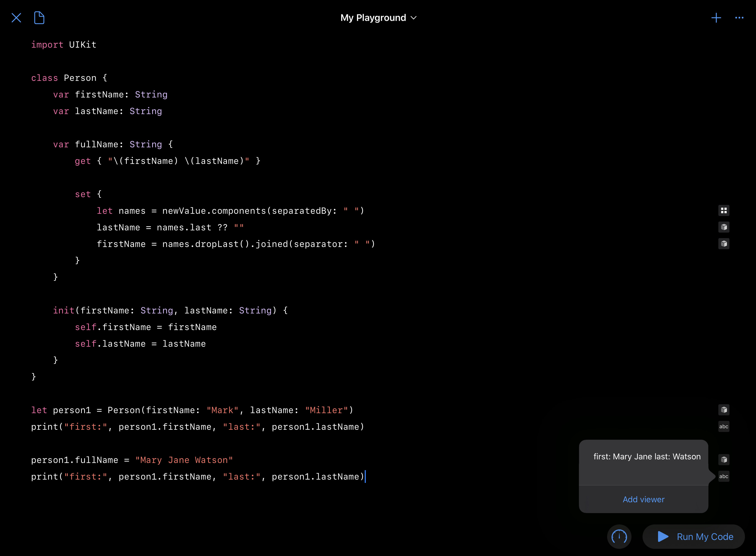Open grid result icon for names line
756x556 pixels.
(724, 211)
